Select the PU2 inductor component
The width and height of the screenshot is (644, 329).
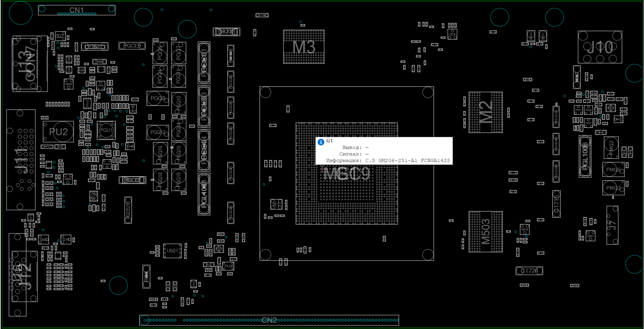pyautogui.click(x=58, y=132)
